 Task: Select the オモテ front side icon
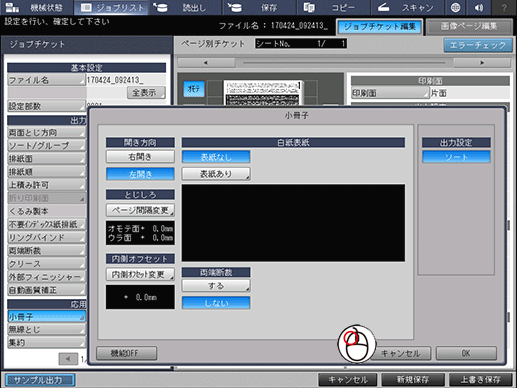pos(194,89)
